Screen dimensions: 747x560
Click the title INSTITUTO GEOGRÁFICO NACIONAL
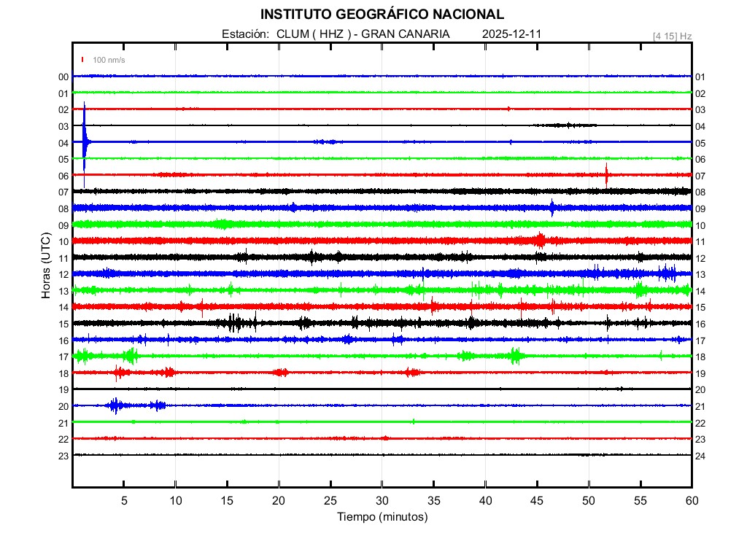click(x=382, y=15)
